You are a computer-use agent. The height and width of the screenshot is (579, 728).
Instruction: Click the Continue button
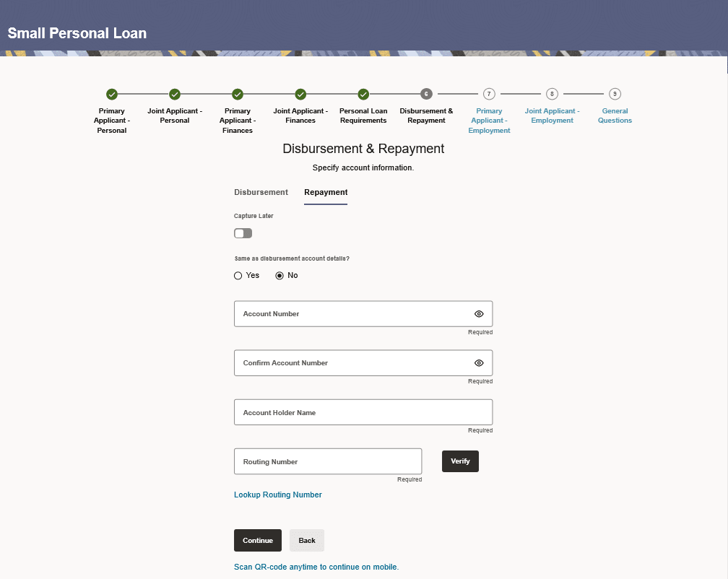tap(258, 541)
